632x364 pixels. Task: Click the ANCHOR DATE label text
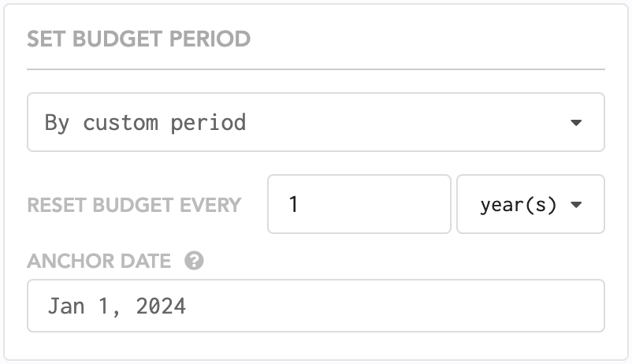99,261
